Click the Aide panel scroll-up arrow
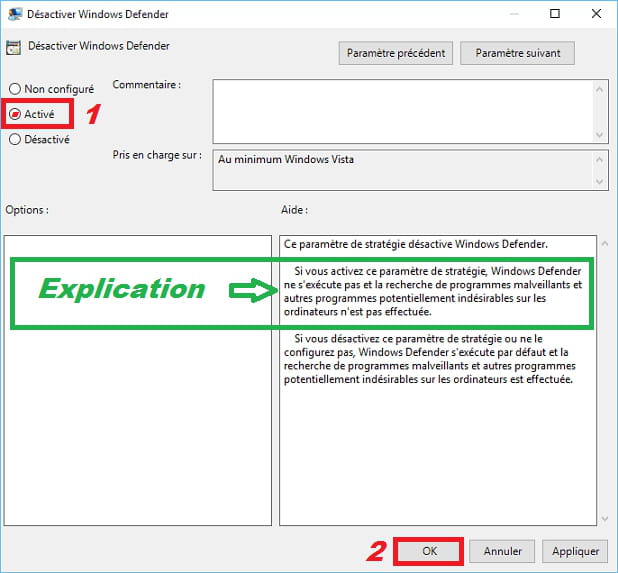The width and height of the screenshot is (618, 573). click(x=605, y=244)
